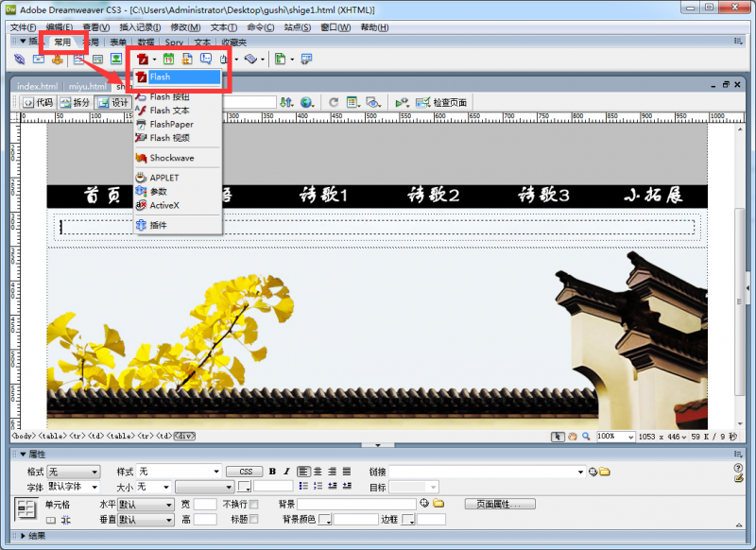Click the Validate Markup icon
Image resolution: width=756 pixels, height=550 pixels.
tap(403, 102)
